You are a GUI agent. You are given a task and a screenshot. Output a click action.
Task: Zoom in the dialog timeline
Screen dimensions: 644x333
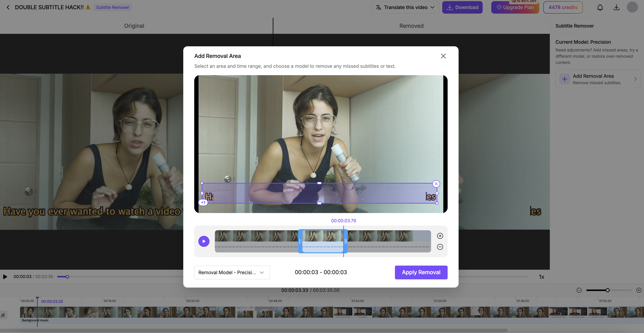[x=440, y=236]
